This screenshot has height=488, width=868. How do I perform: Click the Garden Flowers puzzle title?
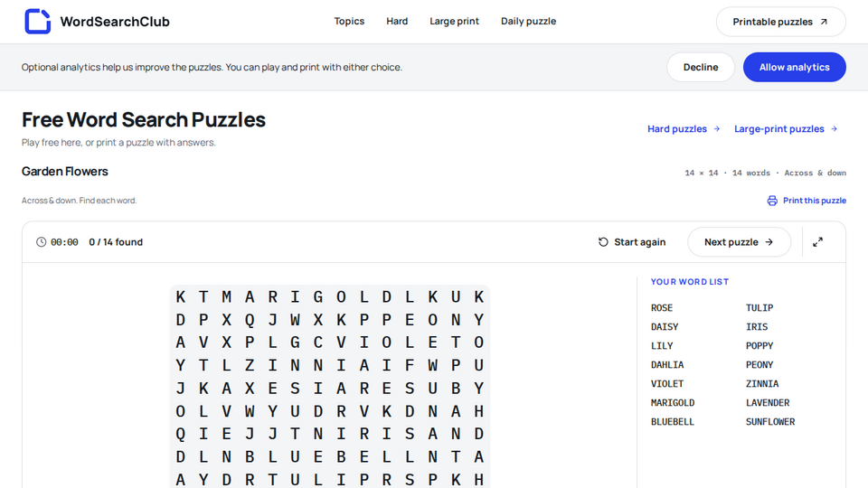(x=65, y=172)
